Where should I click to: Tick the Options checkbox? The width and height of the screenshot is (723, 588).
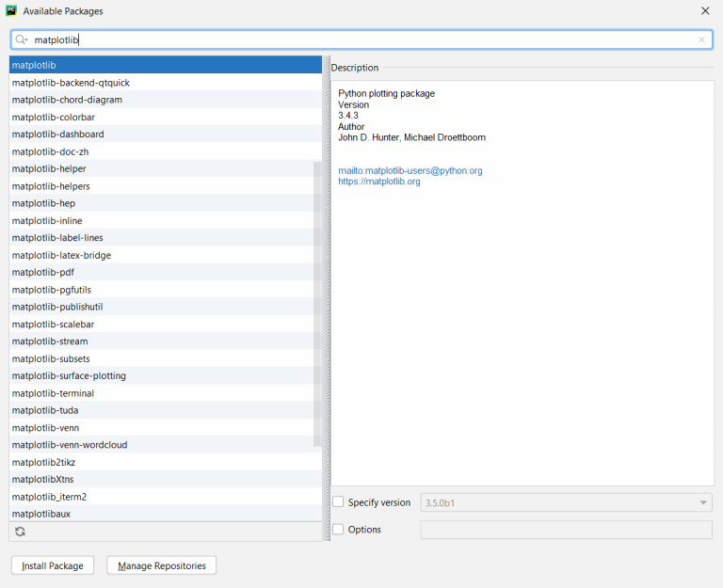pos(338,530)
